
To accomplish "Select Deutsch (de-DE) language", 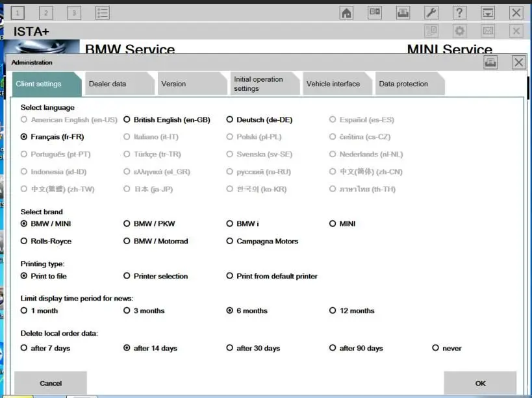I will [x=259, y=119].
